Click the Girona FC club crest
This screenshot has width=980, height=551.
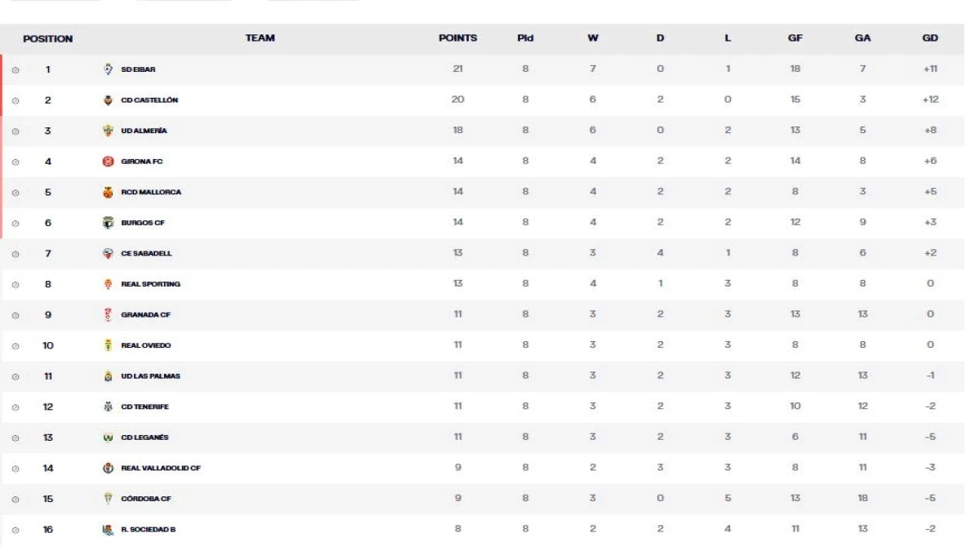pyautogui.click(x=107, y=162)
